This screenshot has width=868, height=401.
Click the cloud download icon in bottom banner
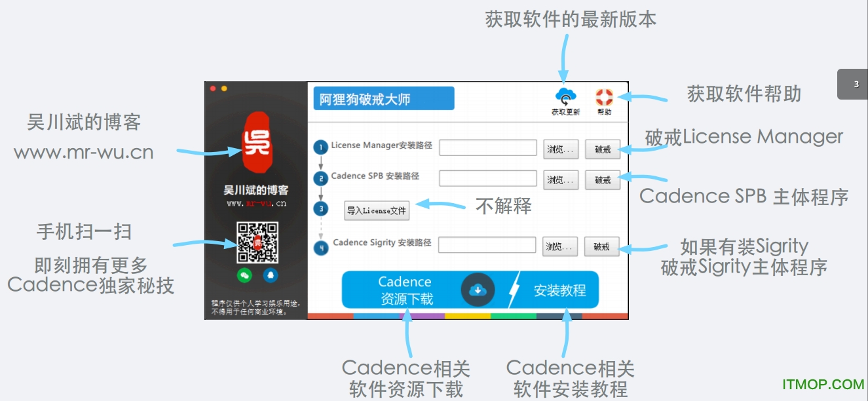pos(478,290)
